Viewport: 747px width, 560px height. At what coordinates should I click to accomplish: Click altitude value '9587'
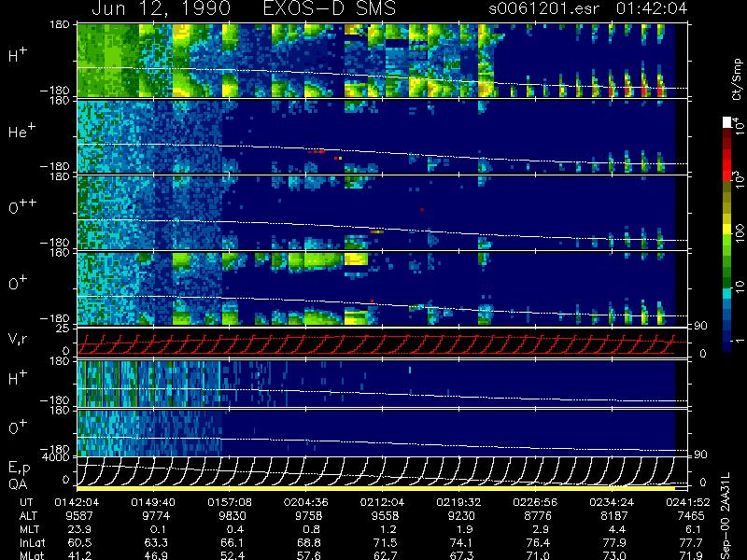79,516
